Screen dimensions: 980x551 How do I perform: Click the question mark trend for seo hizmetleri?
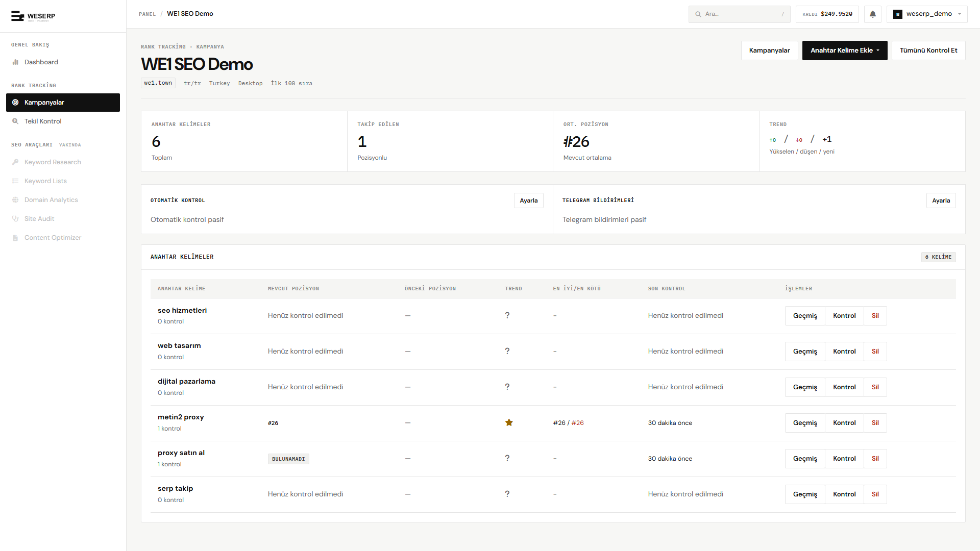pos(507,315)
